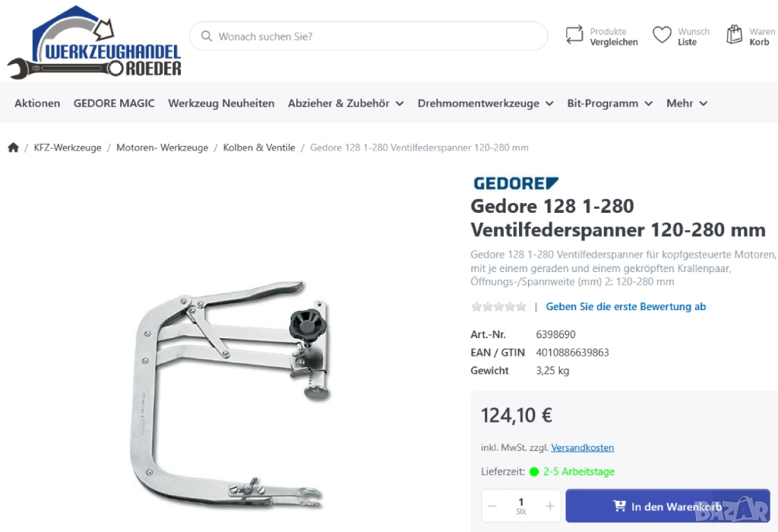The height and width of the screenshot is (532, 778).
Task: Increase quantity with the plus button
Action: pyautogui.click(x=550, y=506)
